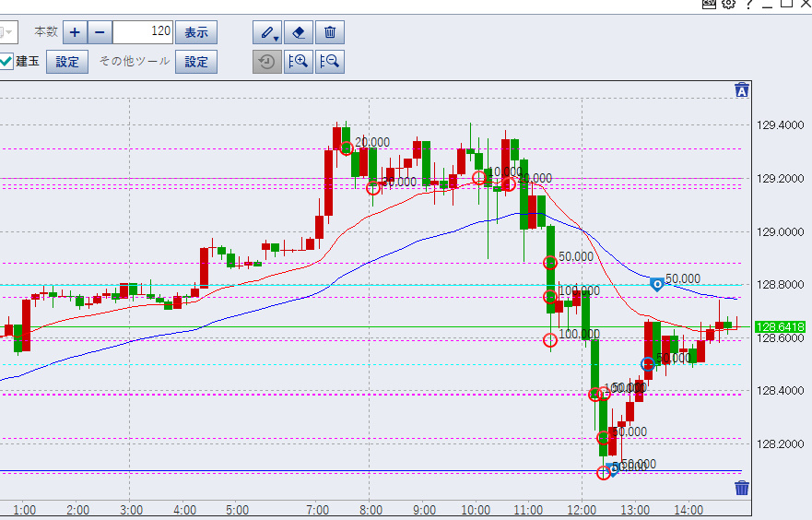Click the trash can in the toolbar
The image size is (812, 520).
pos(330,32)
